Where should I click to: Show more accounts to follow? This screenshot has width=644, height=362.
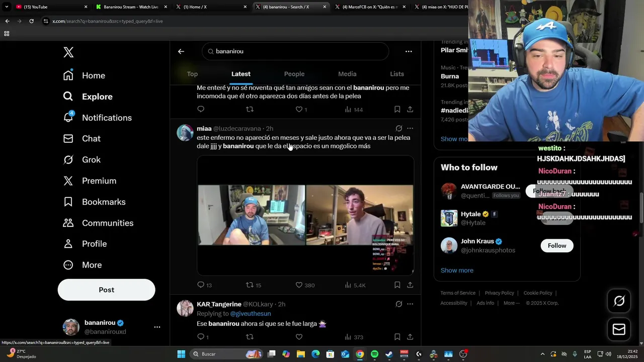pos(457,270)
